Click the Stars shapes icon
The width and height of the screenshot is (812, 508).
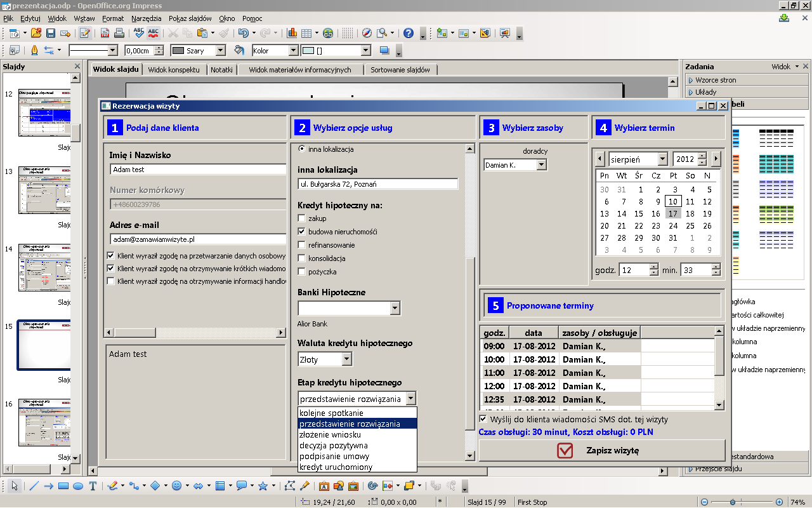click(x=263, y=486)
